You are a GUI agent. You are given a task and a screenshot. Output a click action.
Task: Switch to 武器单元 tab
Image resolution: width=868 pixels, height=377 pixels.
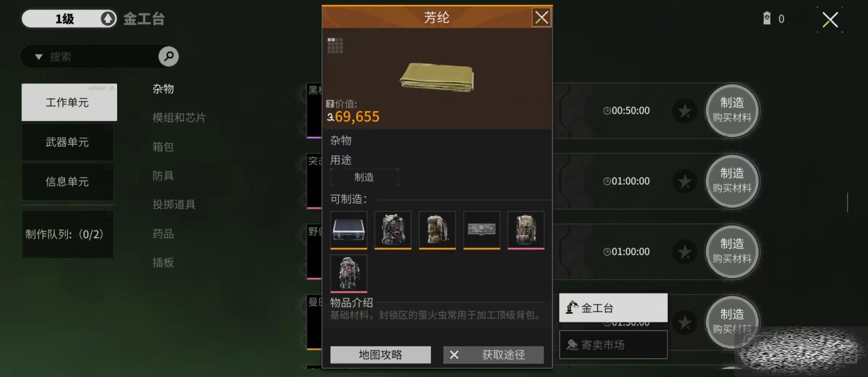pos(67,142)
